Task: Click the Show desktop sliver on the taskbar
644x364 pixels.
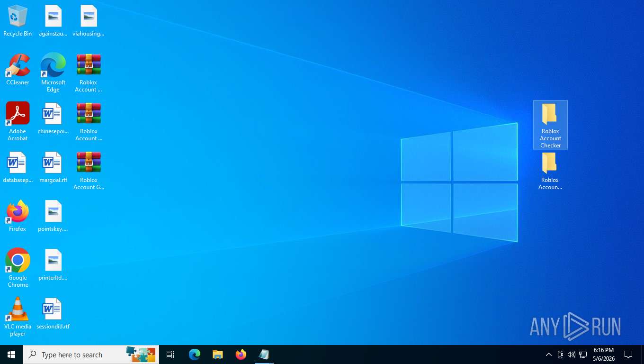Action: (643, 355)
